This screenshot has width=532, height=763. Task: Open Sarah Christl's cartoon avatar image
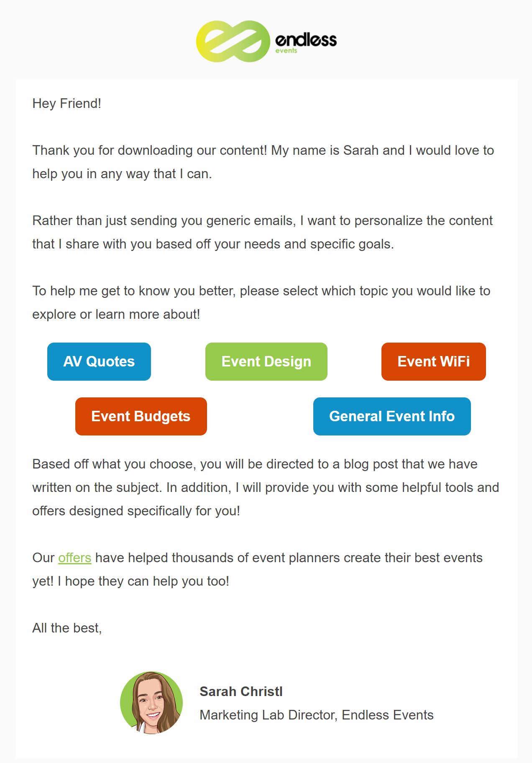[151, 703]
